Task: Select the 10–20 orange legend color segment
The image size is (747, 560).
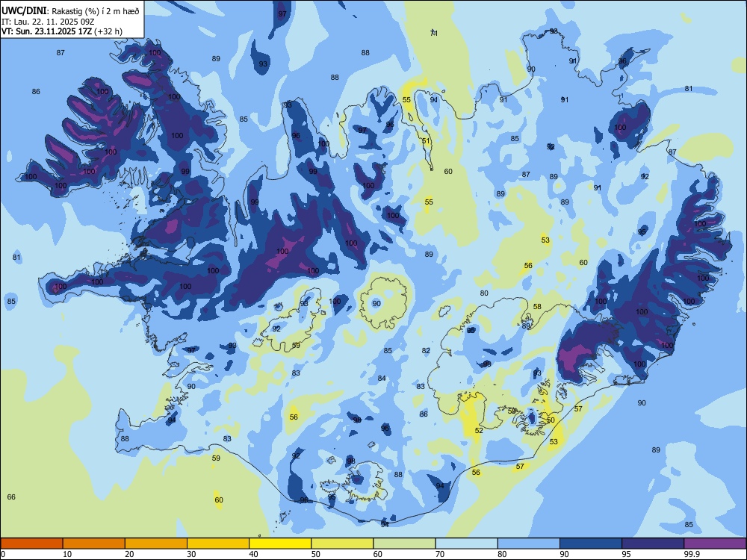Action: coord(94,544)
